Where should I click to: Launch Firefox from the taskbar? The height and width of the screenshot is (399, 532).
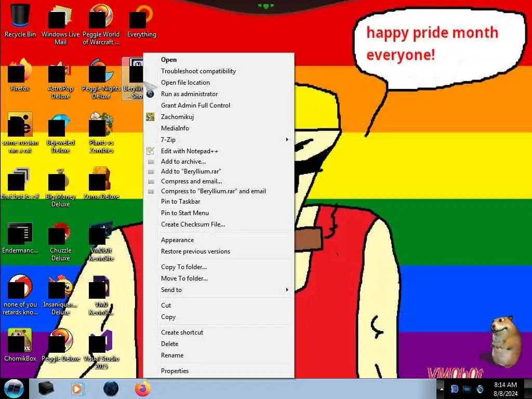[143, 389]
